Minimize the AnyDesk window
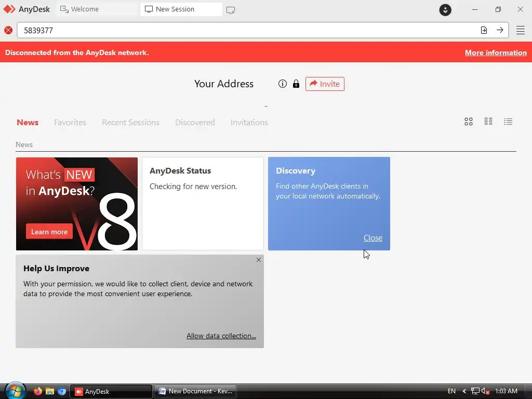The width and height of the screenshot is (532, 399). coord(475,9)
